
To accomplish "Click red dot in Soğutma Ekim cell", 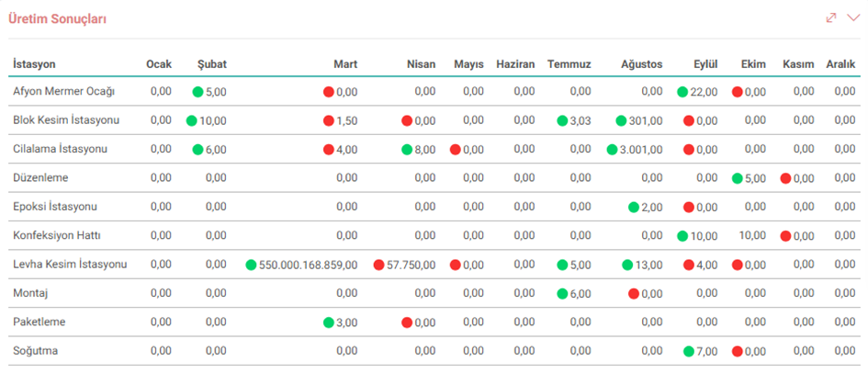I will tap(738, 352).
